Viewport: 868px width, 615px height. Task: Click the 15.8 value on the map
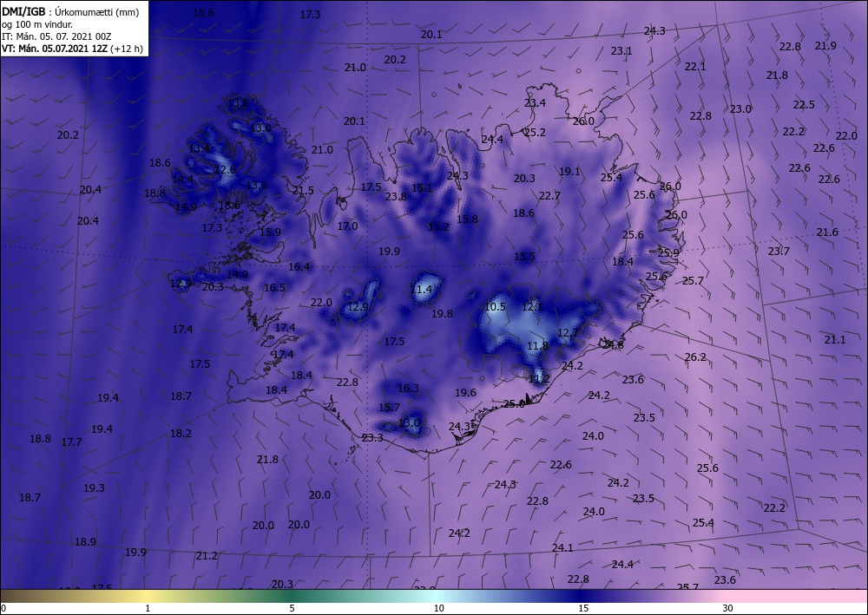coord(467,219)
